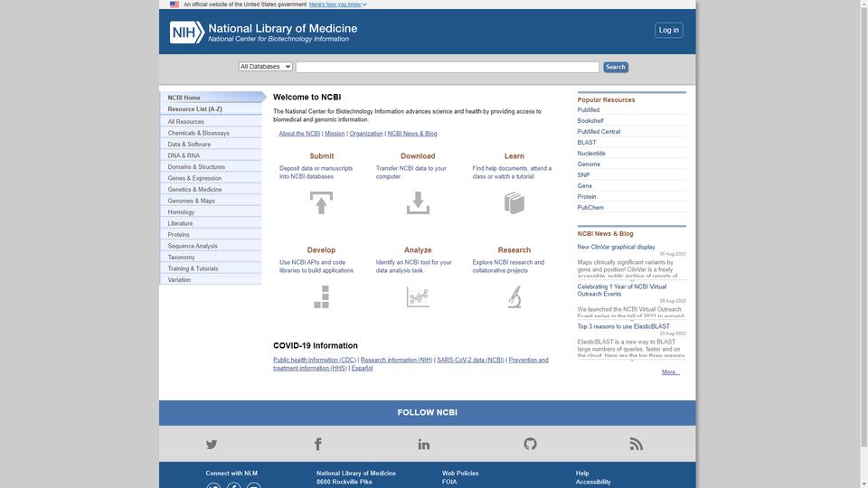Image resolution: width=868 pixels, height=488 pixels.
Task: Open Nucleotide in Popular Resources
Action: tap(591, 154)
